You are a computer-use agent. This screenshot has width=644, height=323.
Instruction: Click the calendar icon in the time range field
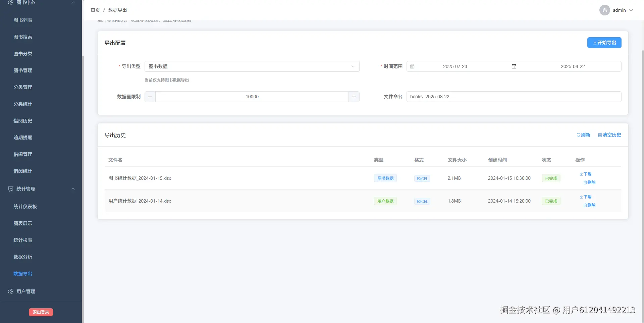(412, 66)
